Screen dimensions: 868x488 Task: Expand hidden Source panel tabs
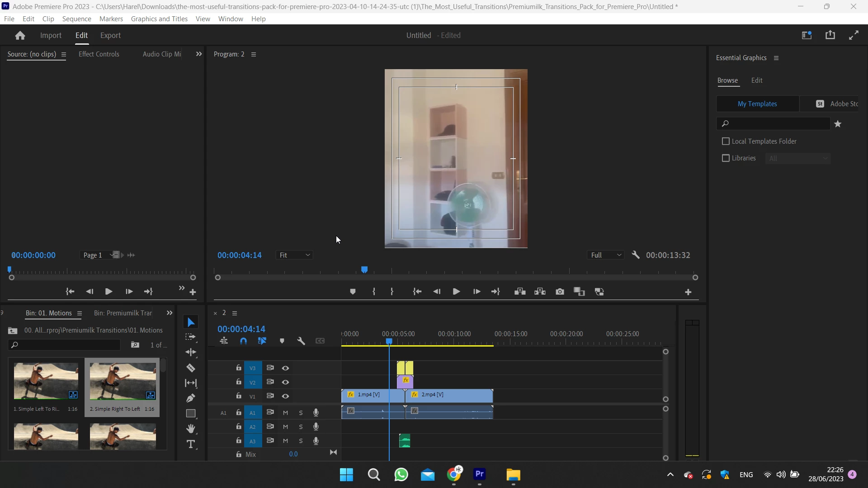point(198,54)
